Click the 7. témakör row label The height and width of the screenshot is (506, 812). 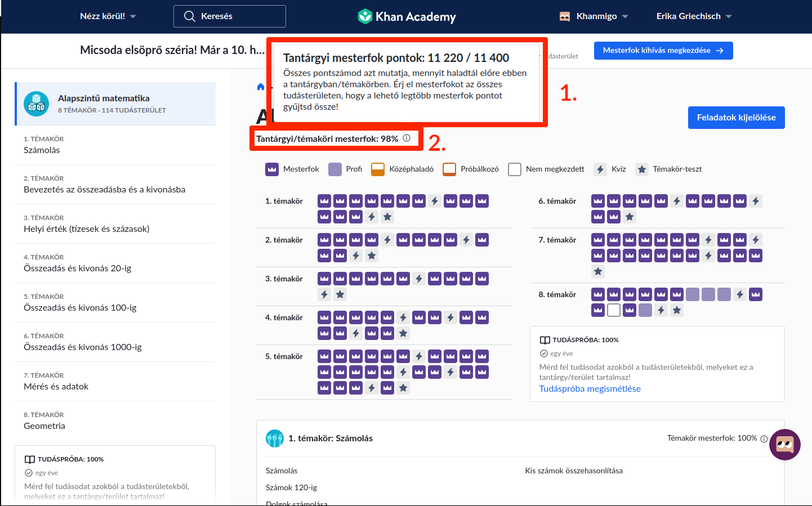pyautogui.click(x=557, y=240)
